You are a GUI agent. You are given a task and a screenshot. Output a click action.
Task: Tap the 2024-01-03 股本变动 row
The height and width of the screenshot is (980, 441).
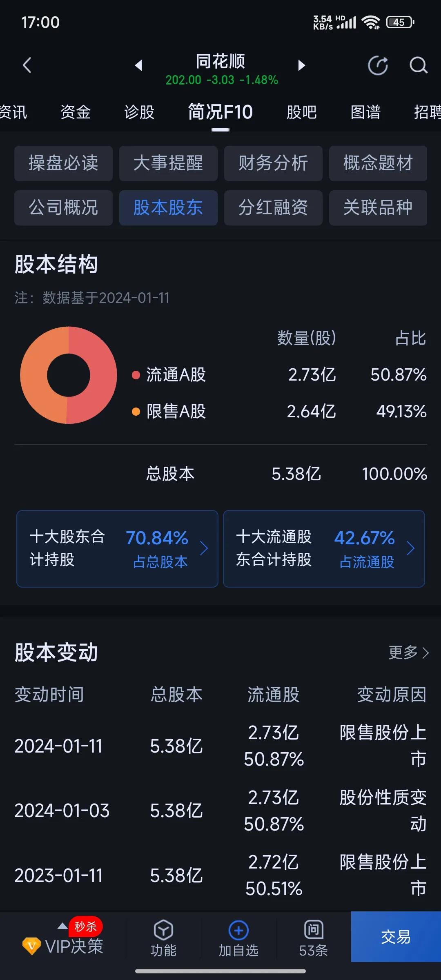click(x=220, y=811)
